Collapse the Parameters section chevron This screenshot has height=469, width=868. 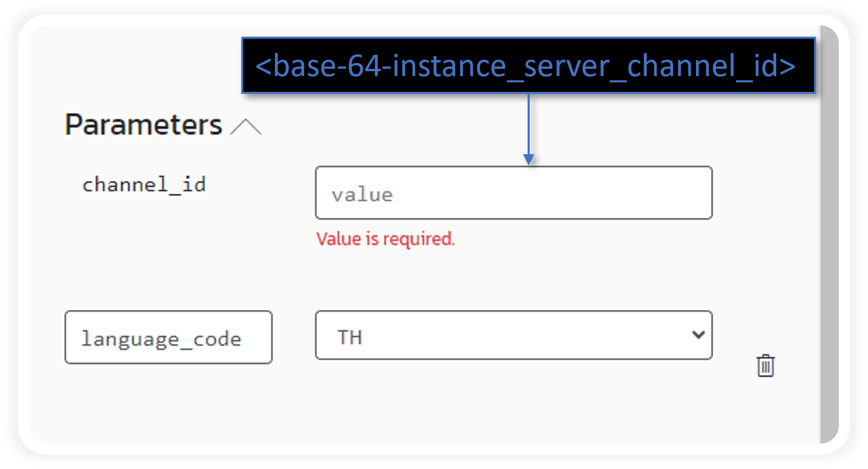pos(246,127)
